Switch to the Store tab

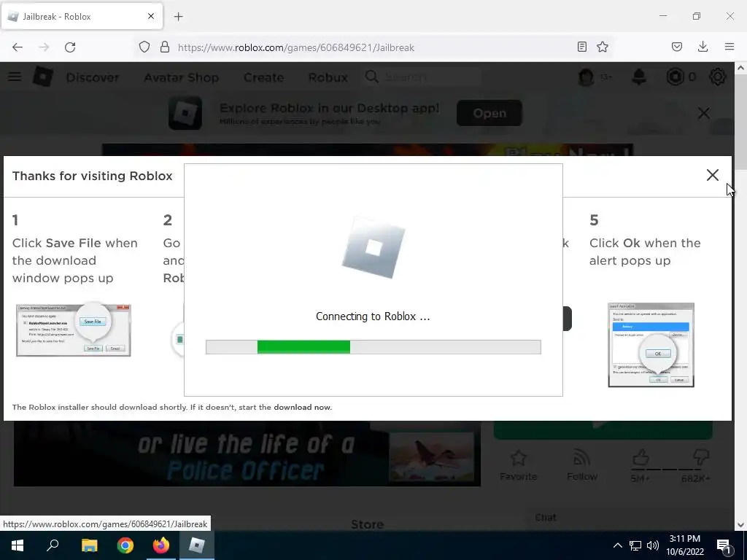[367, 524]
